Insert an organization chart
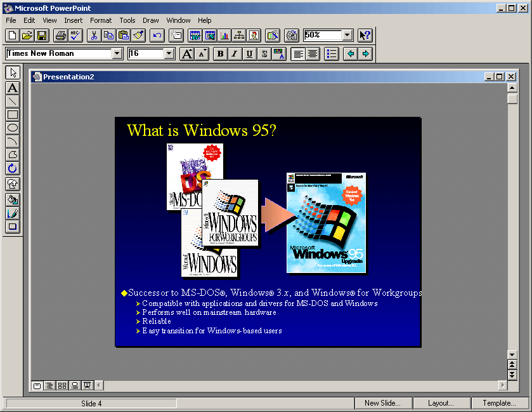This screenshot has width=532, height=412. (x=239, y=36)
